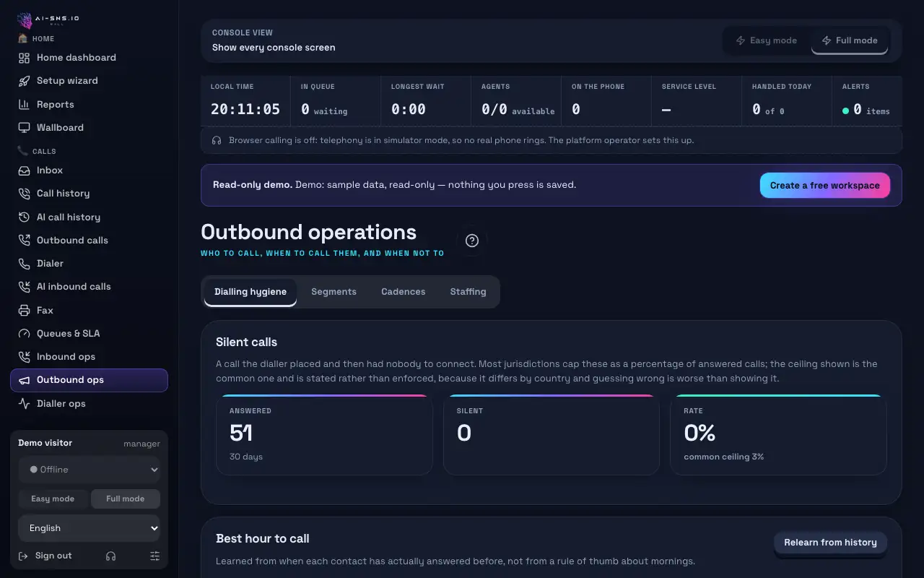Choose Easy mode in Demo visitor panel
Image resolution: width=924 pixels, height=578 pixels.
[x=53, y=499]
